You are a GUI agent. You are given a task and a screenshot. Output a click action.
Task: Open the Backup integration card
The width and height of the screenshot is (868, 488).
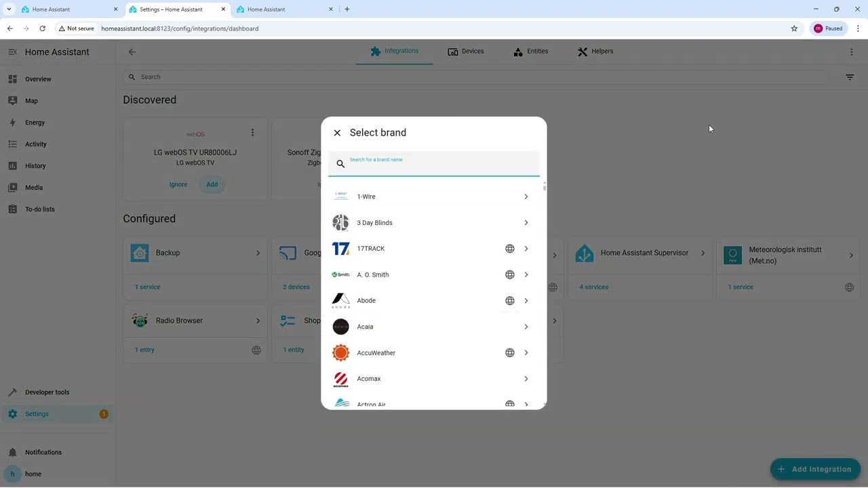tap(195, 253)
